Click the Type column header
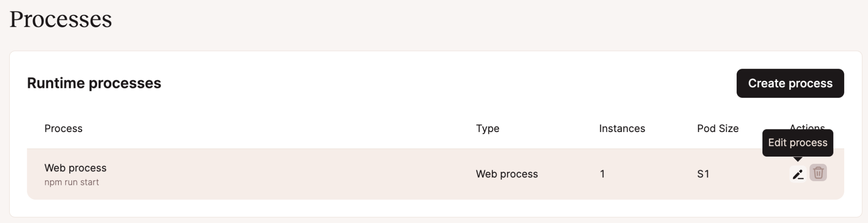868x223 pixels. click(x=487, y=129)
